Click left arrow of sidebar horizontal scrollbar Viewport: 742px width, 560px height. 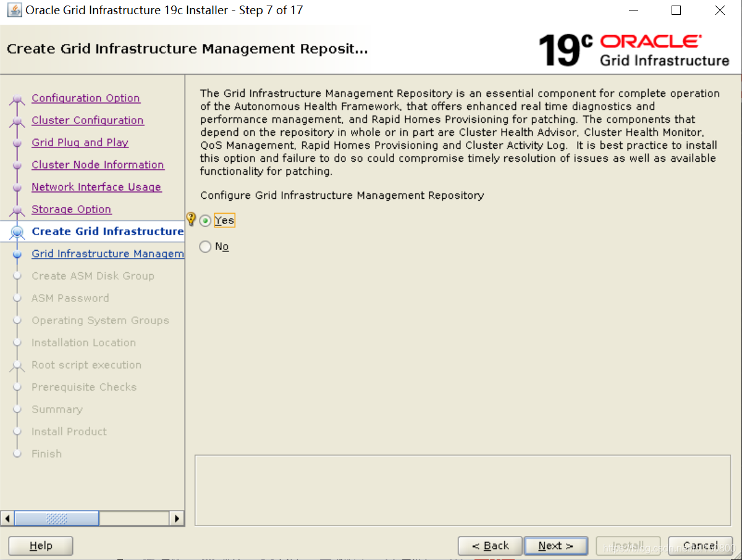pyautogui.click(x=7, y=519)
